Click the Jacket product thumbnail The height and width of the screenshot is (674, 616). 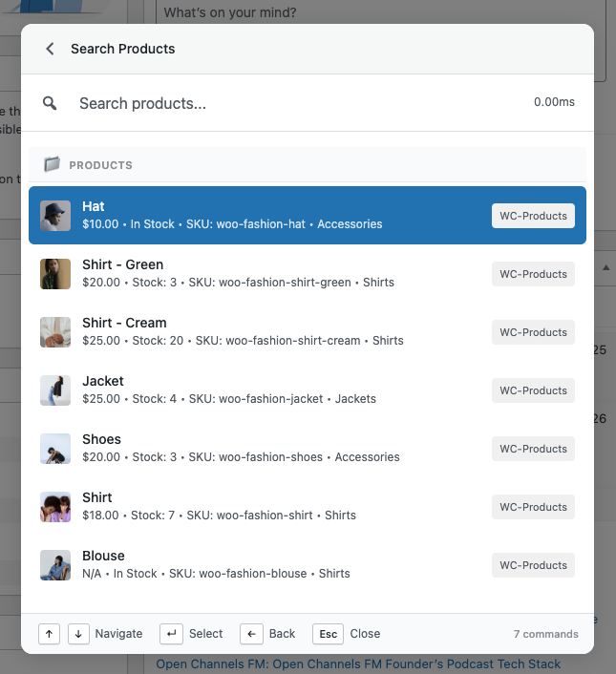tap(55, 390)
